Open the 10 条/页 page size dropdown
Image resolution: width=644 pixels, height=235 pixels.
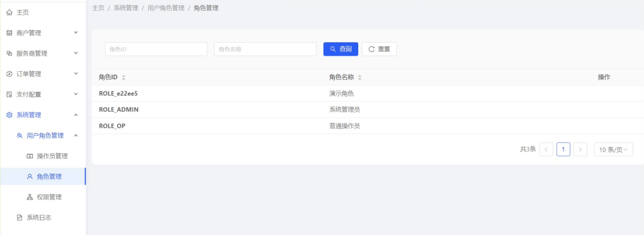point(613,150)
